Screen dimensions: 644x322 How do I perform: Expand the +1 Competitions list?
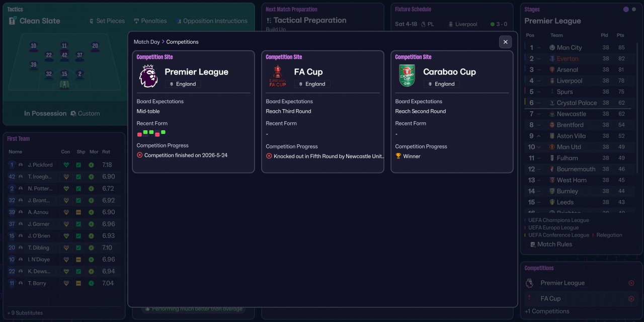coord(547,311)
